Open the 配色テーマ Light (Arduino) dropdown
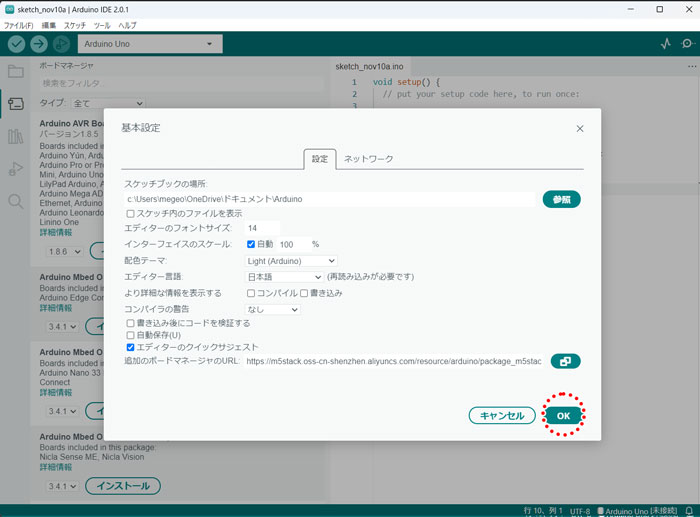 tap(291, 261)
